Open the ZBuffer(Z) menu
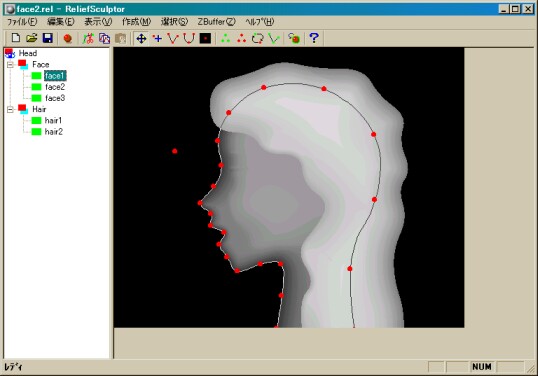The image size is (538, 376). tap(216, 22)
